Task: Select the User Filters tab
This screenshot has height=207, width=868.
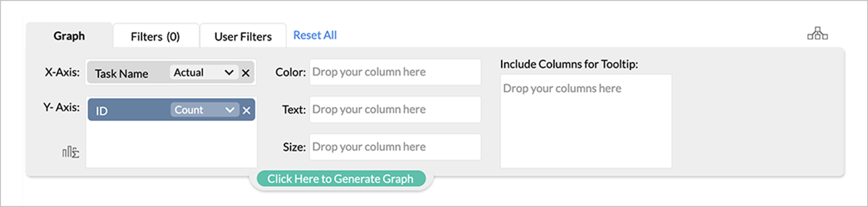Action: (243, 37)
